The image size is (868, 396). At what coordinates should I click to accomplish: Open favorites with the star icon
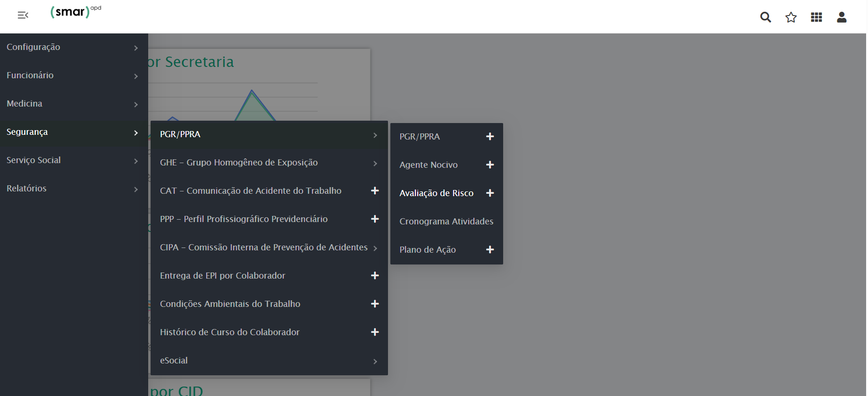(x=791, y=17)
